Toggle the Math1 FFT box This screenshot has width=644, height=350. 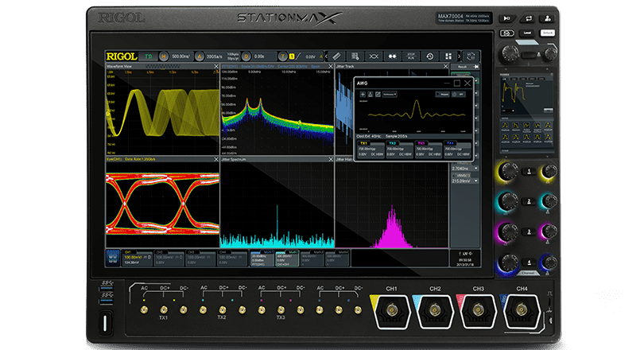262,259
